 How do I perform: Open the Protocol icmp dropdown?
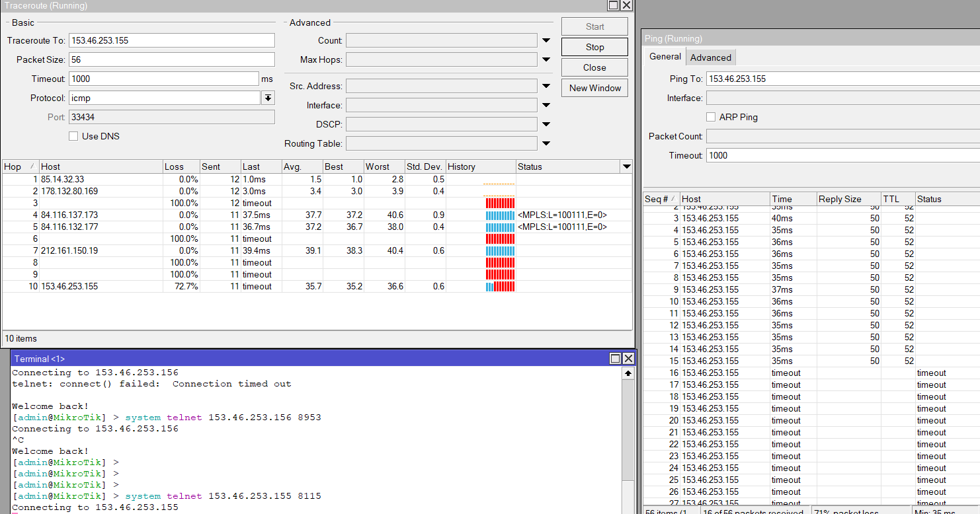pyautogui.click(x=268, y=98)
